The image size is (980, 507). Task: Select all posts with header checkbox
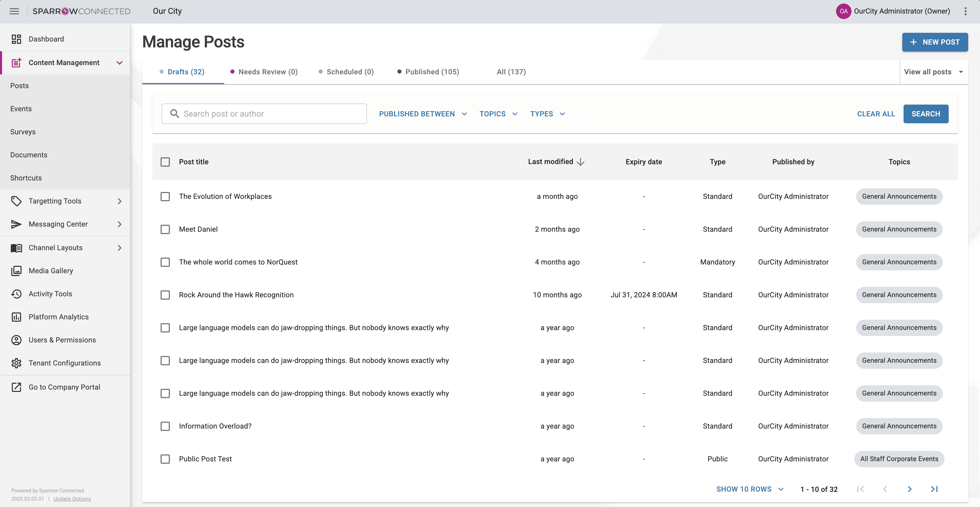[165, 162]
